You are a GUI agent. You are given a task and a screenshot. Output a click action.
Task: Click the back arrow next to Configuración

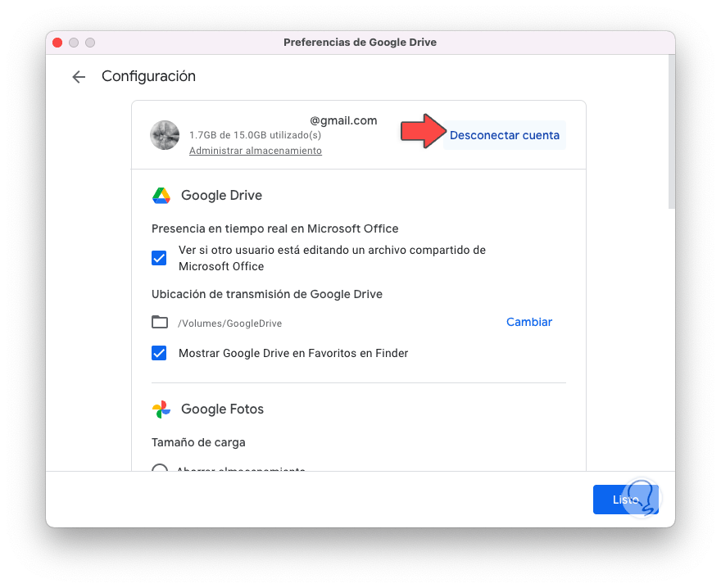click(x=79, y=77)
